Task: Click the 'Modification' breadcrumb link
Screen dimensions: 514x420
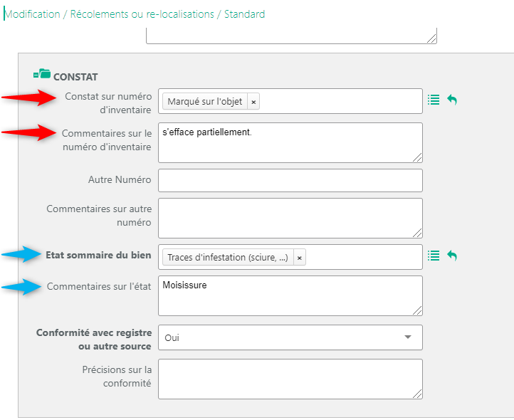Action: click(x=33, y=14)
